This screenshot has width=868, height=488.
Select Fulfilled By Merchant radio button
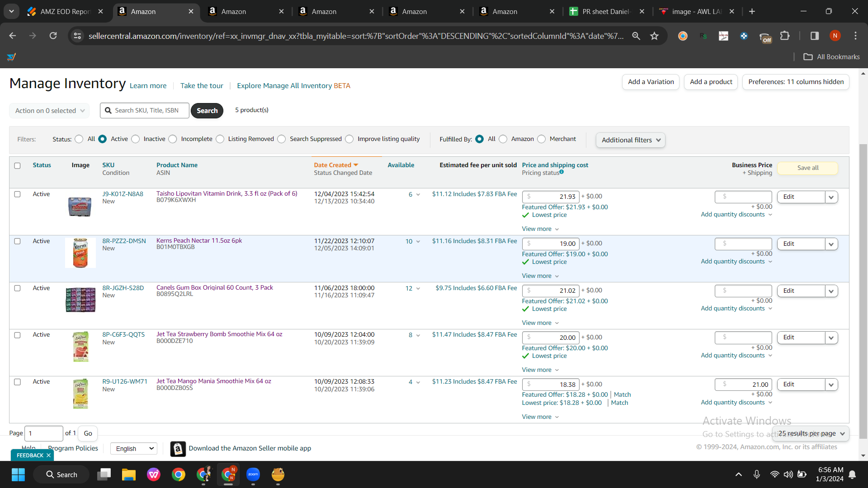[542, 139]
